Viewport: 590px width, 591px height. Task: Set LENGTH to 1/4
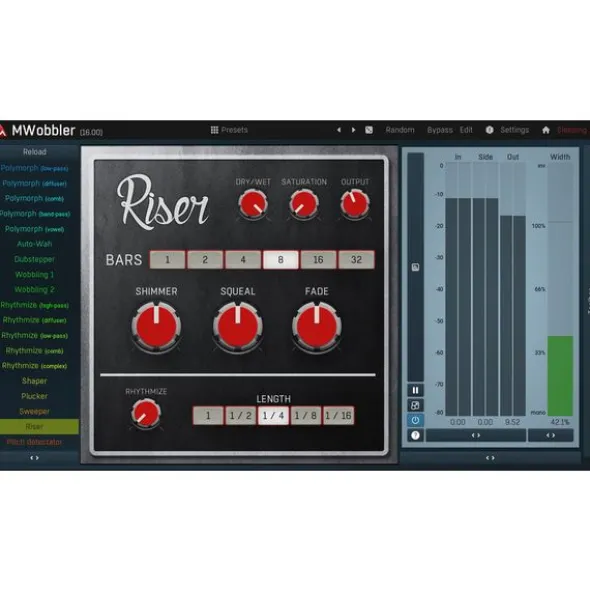click(x=273, y=415)
